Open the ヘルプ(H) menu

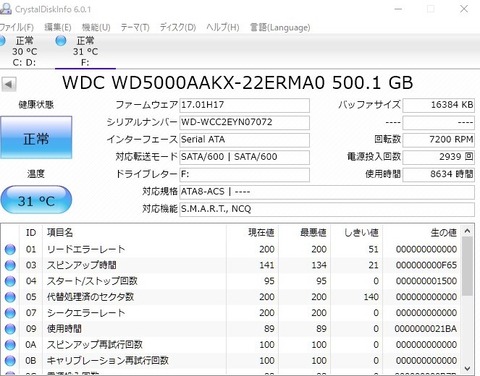tap(223, 27)
